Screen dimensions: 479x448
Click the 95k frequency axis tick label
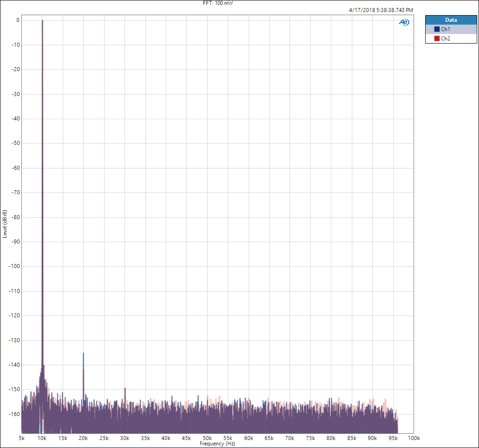click(393, 438)
